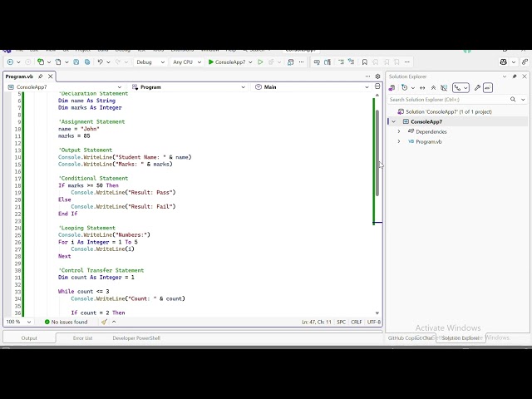Click the editor settings gear icon
The image size is (532, 399).
377,76
